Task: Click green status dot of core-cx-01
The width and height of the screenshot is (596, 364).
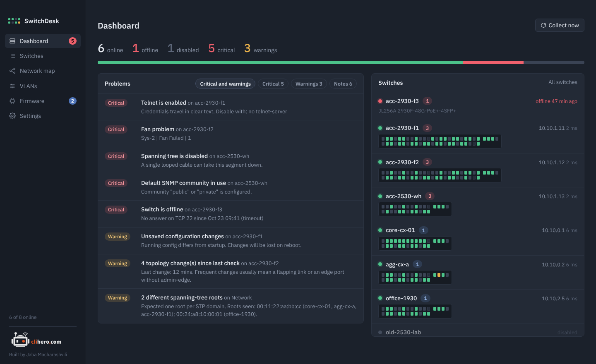Action: [380, 230]
